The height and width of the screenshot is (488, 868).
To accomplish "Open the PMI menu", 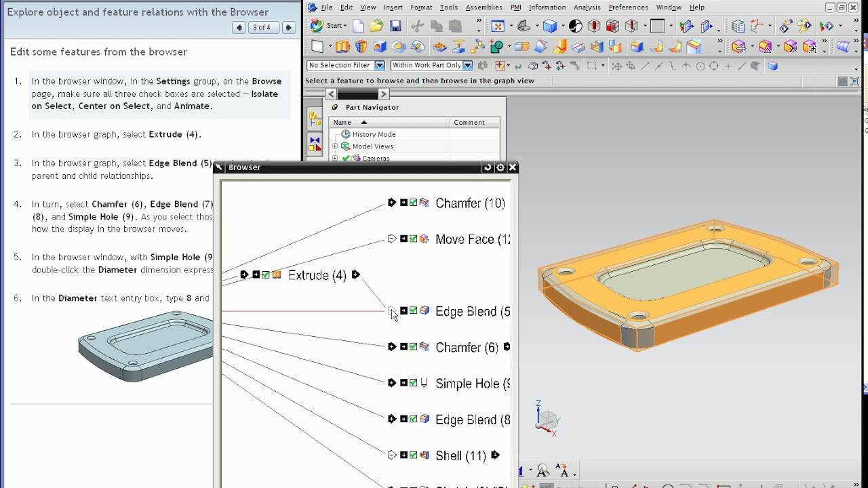I will 516,7.
